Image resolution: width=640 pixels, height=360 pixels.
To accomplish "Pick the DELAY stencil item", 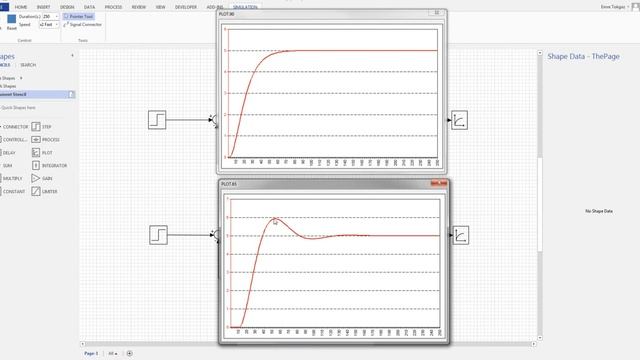I will click(x=8, y=153).
